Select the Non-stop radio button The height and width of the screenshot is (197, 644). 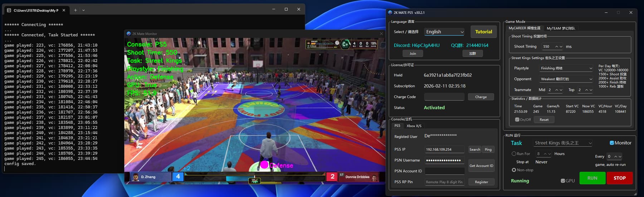click(x=514, y=170)
